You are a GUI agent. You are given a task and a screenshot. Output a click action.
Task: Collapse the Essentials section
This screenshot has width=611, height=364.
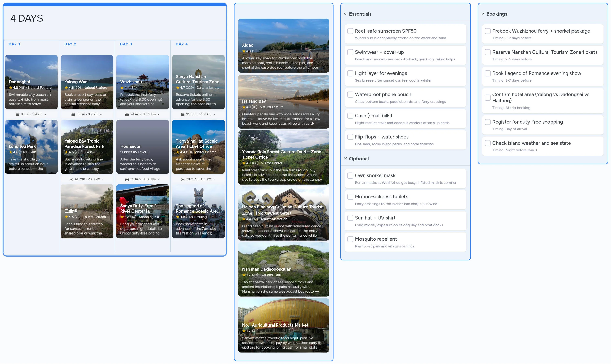(x=345, y=14)
